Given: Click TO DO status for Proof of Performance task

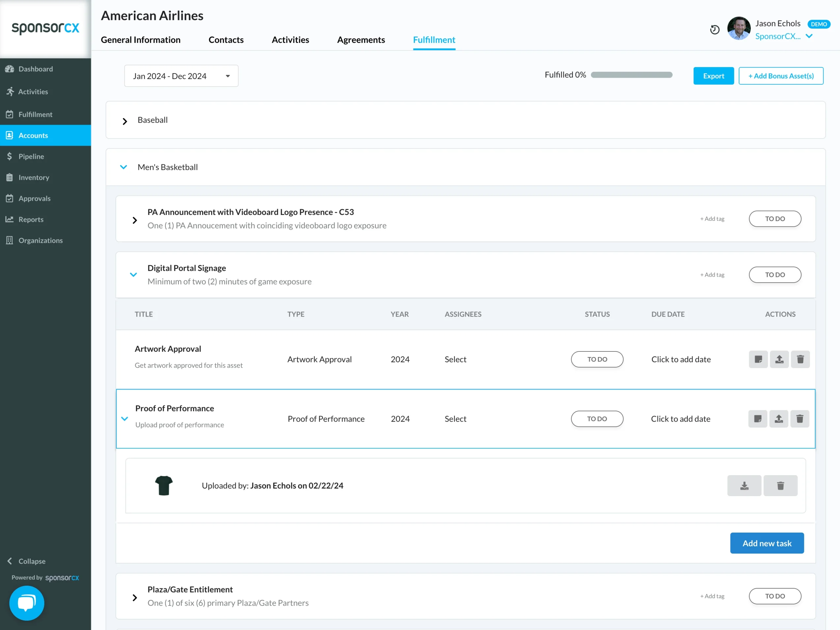Looking at the screenshot, I should coord(597,419).
